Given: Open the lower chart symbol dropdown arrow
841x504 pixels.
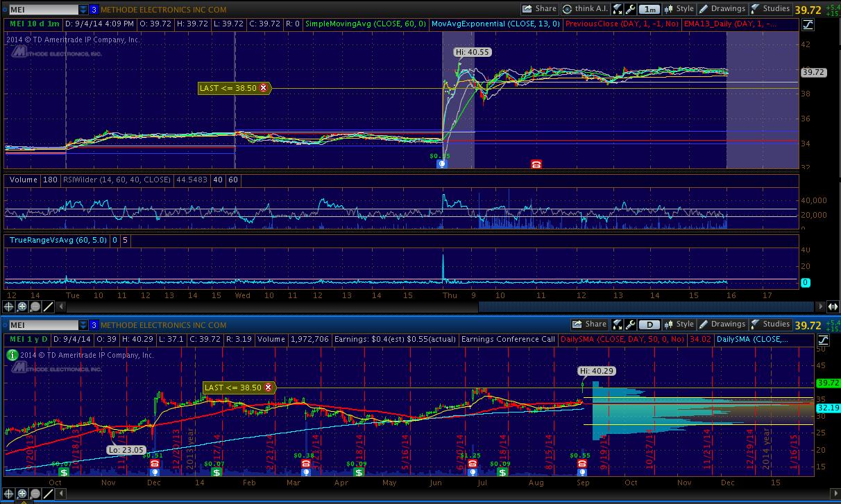Looking at the screenshot, I should [x=83, y=324].
